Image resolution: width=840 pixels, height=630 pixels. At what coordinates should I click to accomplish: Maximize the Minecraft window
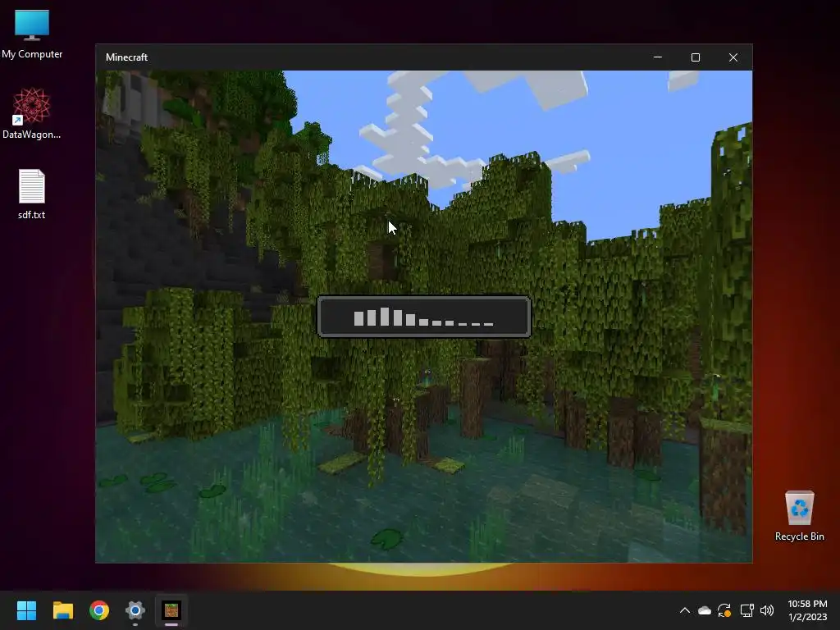tap(696, 57)
